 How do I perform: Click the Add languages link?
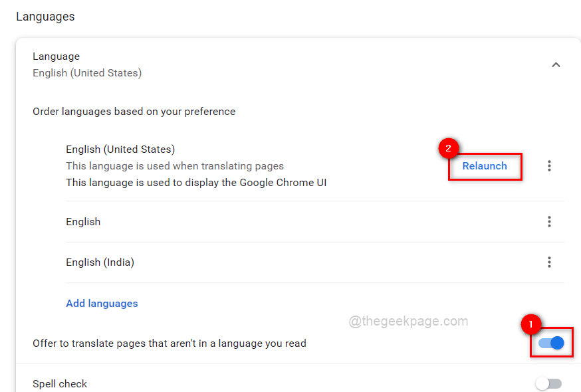click(x=102, y=304)
